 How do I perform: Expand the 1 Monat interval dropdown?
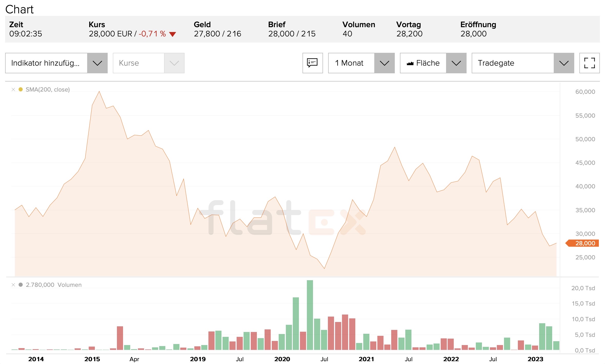point(384,63)
